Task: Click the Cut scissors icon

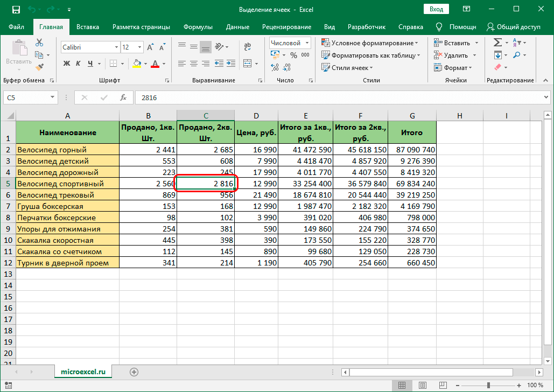Action: tap(39, 43)
